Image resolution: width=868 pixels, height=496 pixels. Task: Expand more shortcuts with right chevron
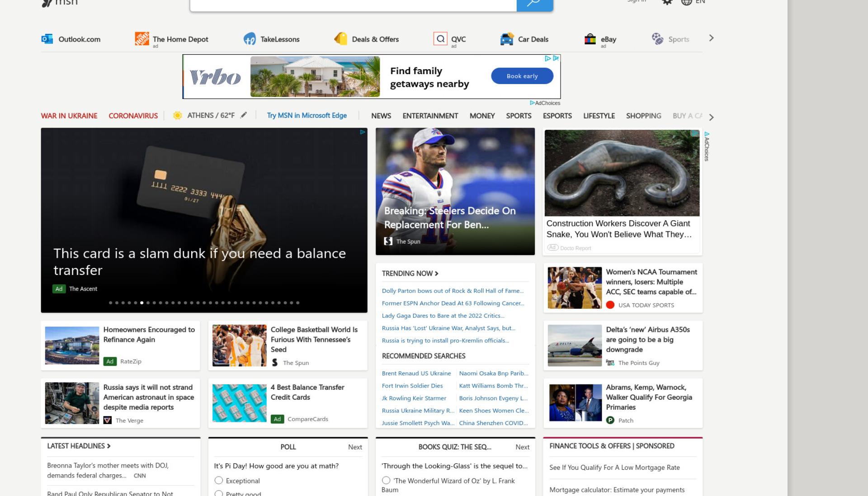point(711,38)
